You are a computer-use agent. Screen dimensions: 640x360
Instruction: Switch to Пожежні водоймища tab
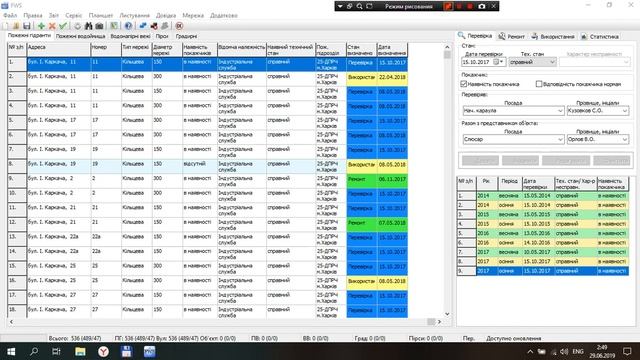click(80, 36)
